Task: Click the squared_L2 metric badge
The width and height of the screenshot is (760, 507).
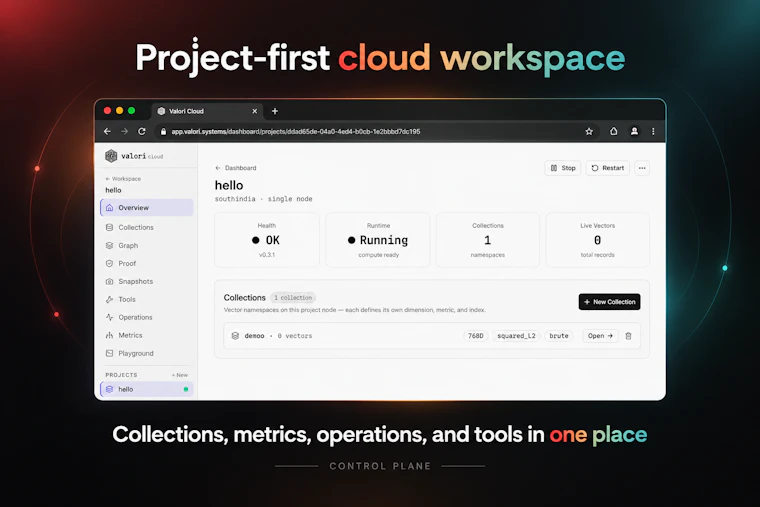Action: coord(516,335)
